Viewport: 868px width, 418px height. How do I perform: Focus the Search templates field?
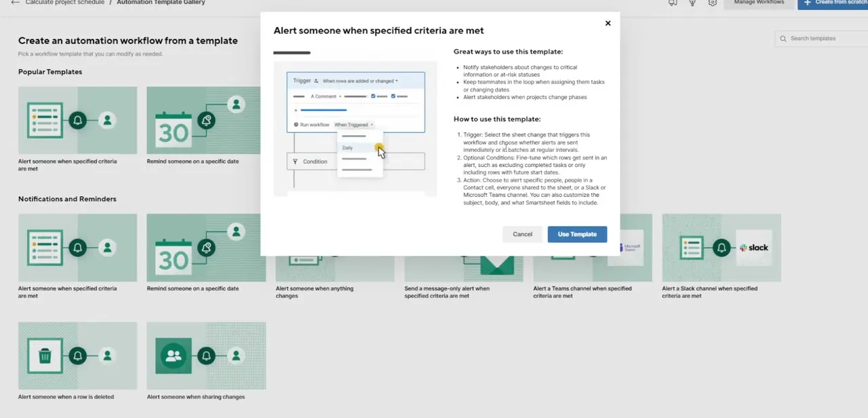point(821,39)
